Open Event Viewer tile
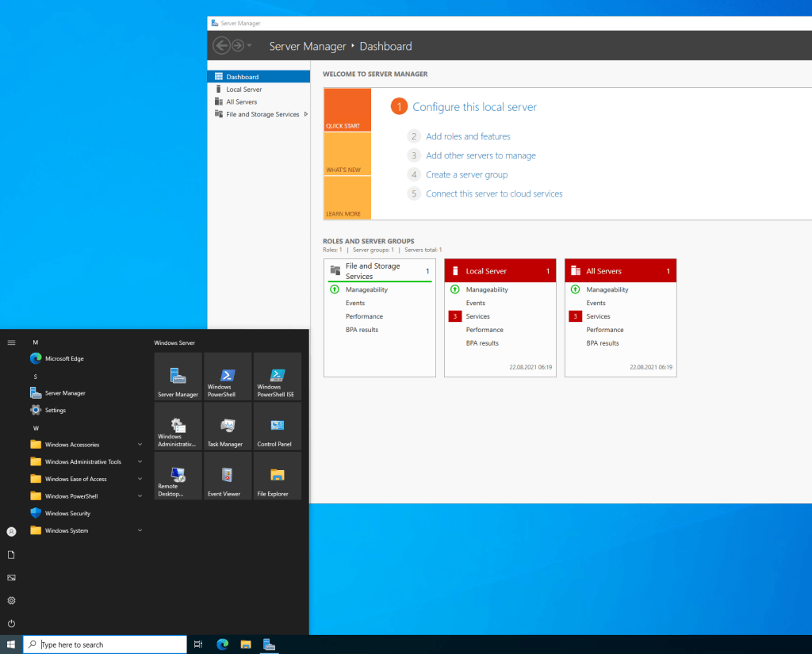 coord(228,476)
